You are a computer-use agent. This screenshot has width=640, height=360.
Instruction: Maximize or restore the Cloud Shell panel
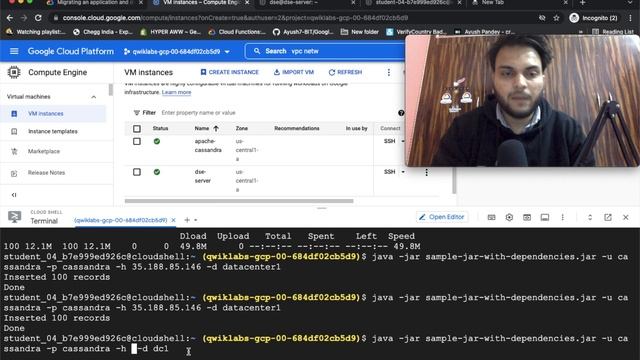[590, 217]
